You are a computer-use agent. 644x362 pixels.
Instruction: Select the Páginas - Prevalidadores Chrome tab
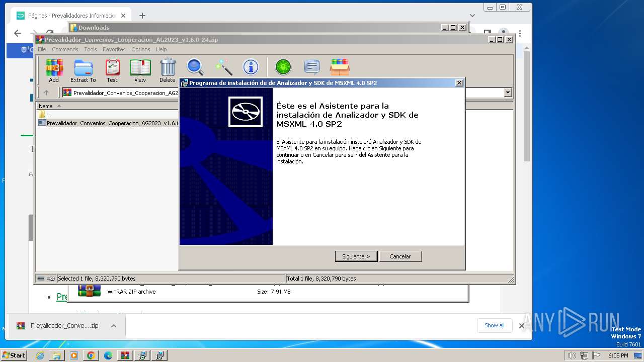(x=71, y=16)
